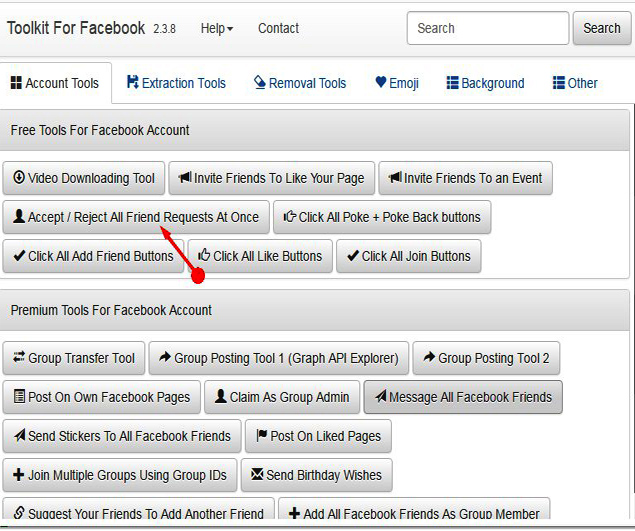Select the Account Tools tab
The image size is (635, 531).
pyautogui.click(x=55, y=83)
